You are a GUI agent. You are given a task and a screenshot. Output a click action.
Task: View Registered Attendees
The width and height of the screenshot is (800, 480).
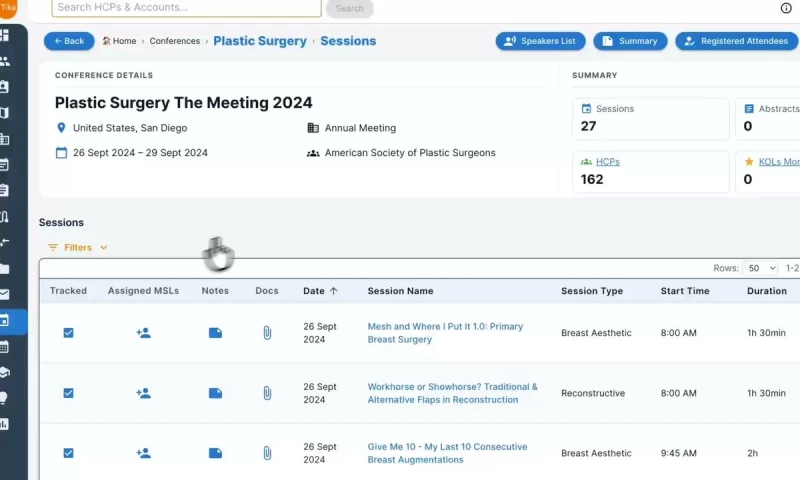point(737,41)
